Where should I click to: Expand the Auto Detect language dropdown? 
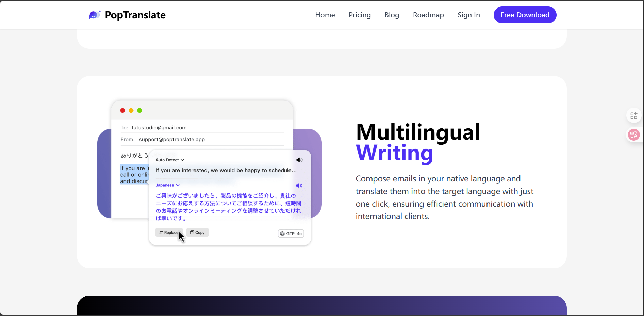170,160
